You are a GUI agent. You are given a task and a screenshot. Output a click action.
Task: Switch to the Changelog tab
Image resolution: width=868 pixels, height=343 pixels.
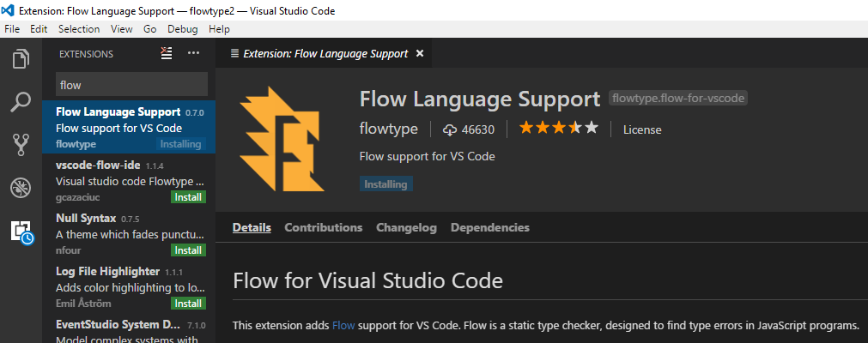click(x=406, y=227)
